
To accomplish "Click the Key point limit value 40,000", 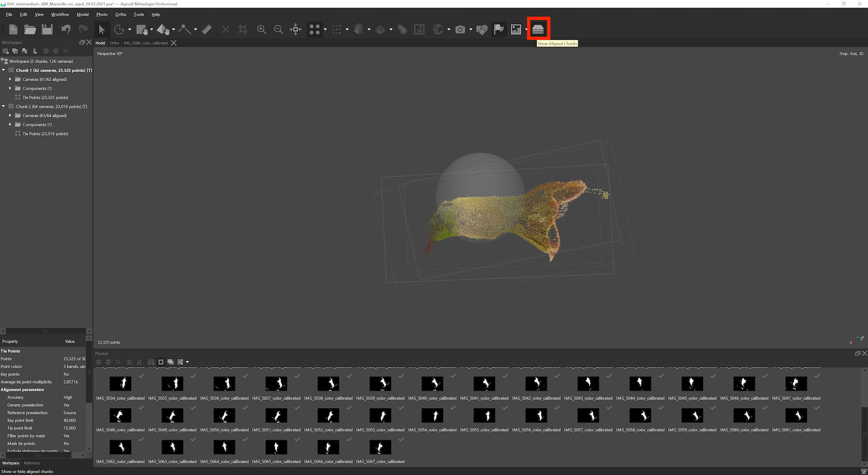I will tap(69, 420).
